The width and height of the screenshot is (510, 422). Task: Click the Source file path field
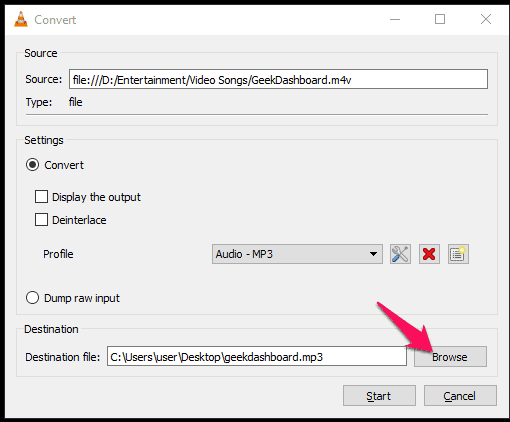coord(278,79)
